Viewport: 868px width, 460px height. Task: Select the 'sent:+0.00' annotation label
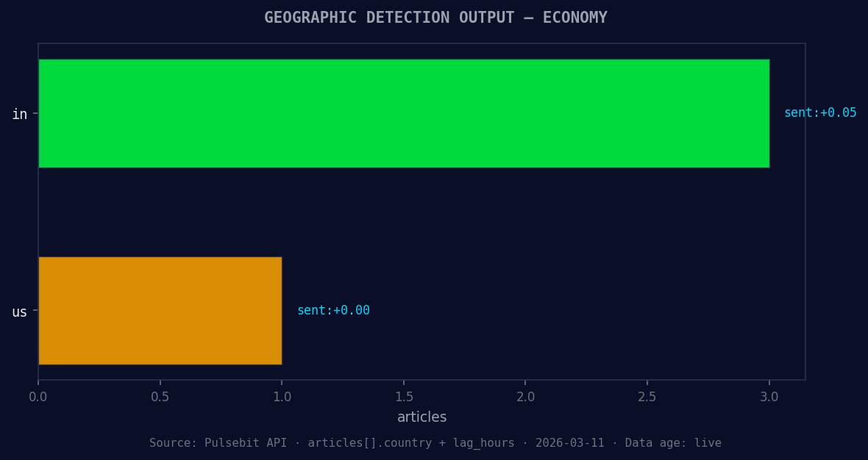coord(334,310)
